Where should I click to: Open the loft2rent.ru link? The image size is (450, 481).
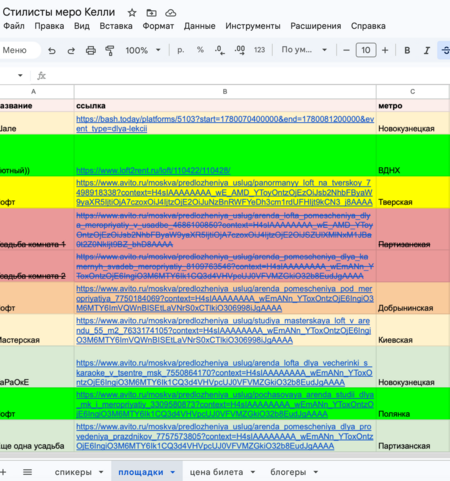click(x=153, y=171)
